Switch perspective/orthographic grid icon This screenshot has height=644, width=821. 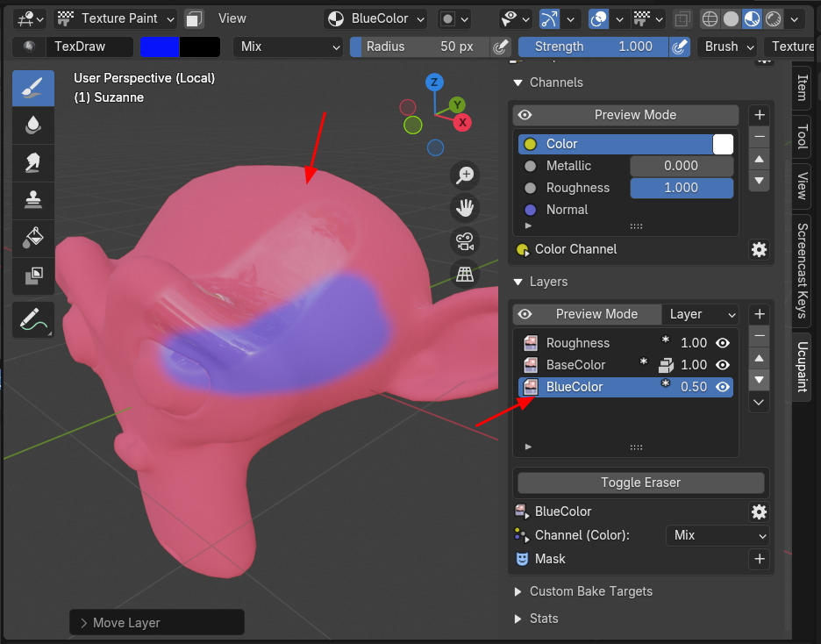click(x=464, y=275)
